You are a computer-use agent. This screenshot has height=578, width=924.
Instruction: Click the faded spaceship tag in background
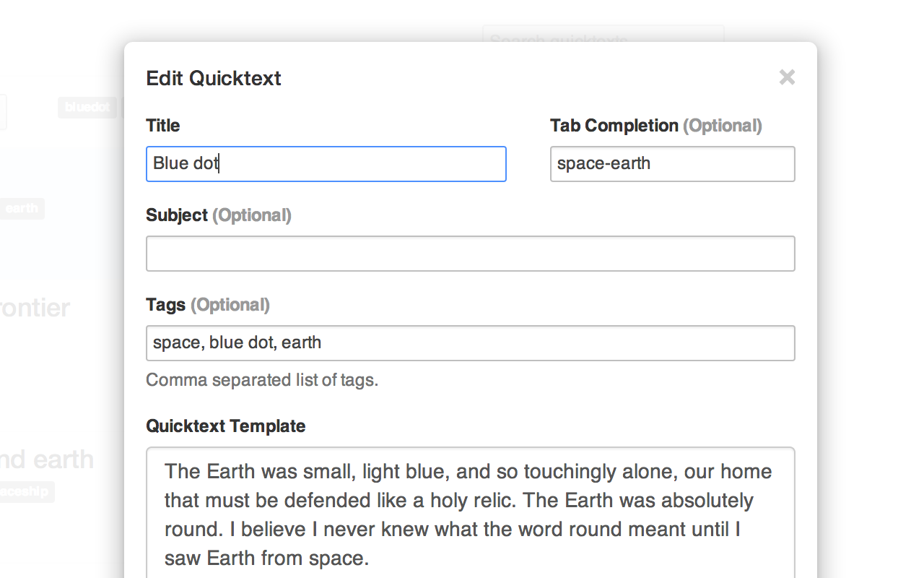tap(27, 492)
